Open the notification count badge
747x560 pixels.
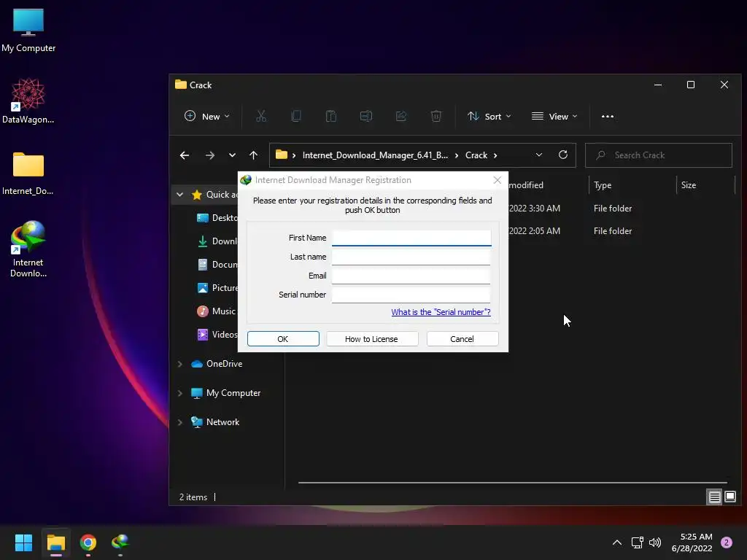tap(727, 542)
